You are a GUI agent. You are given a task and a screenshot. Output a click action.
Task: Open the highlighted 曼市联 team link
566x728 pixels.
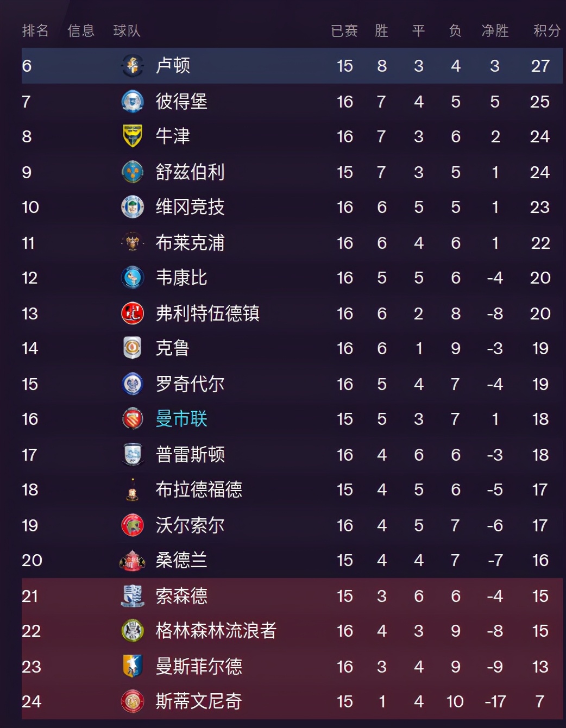[181, 419]
